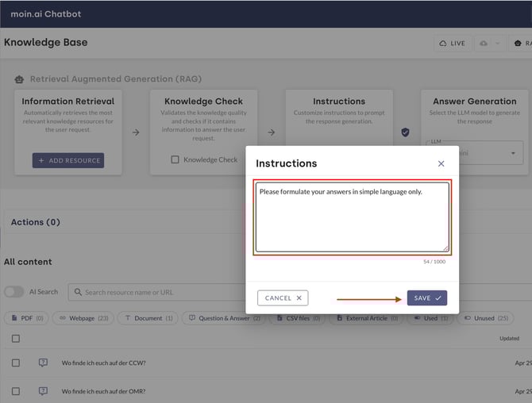Filter resources by PDF
This screenshot has width=532, height=403.
click(28, 318)
